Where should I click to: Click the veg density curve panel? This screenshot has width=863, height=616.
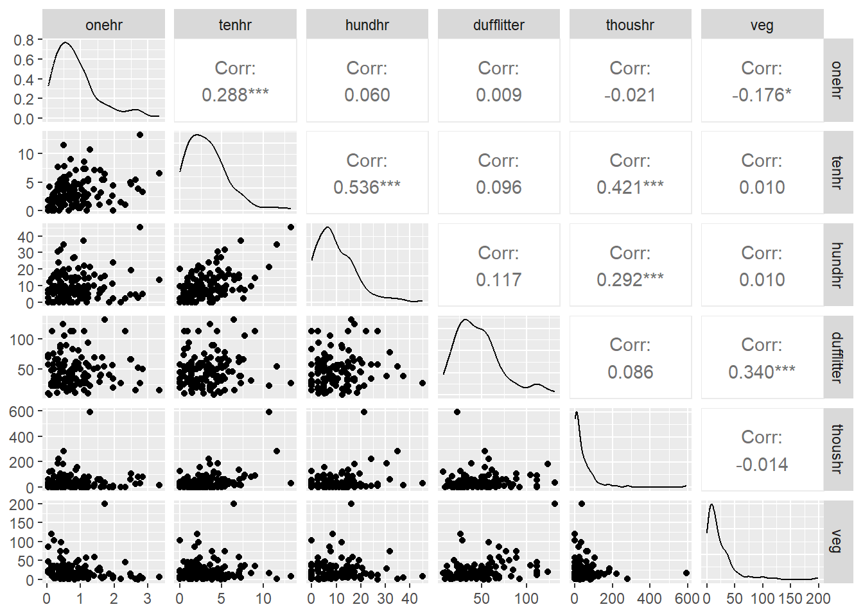tap(762, 542)
